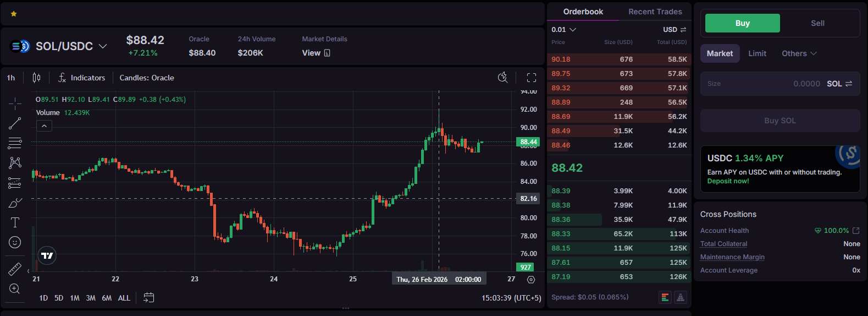Favorite the market with the star icon
This screenshot has height=316, width=868.
click(x=14, y=14)
